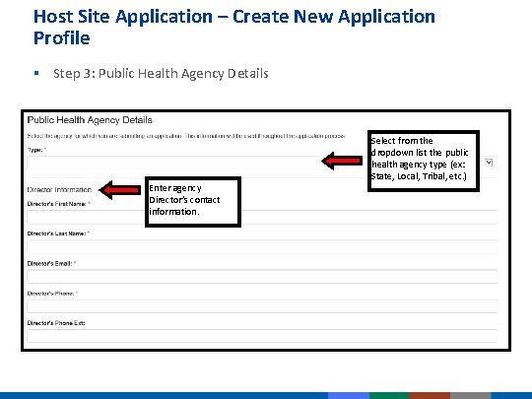Image resolution: width=532 pixels, height=399 pixels.
Task: Select the 'Director's Last Name:' label
Action: 58,233
